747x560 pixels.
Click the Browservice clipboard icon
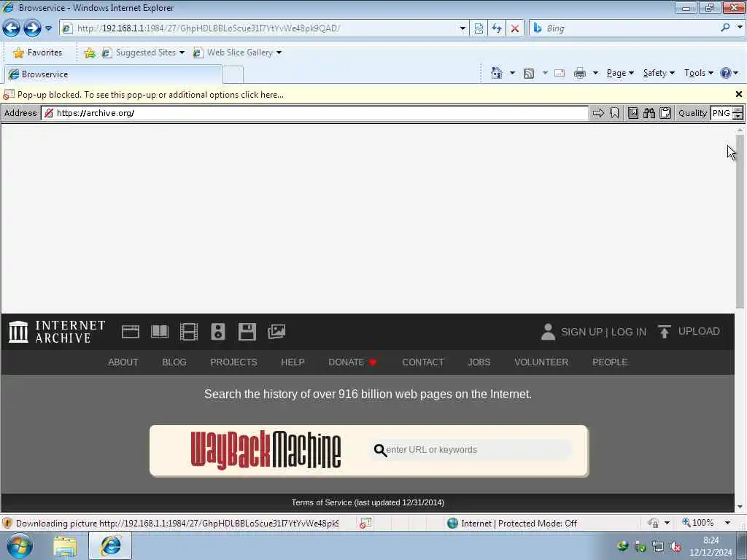pos(665,113)
